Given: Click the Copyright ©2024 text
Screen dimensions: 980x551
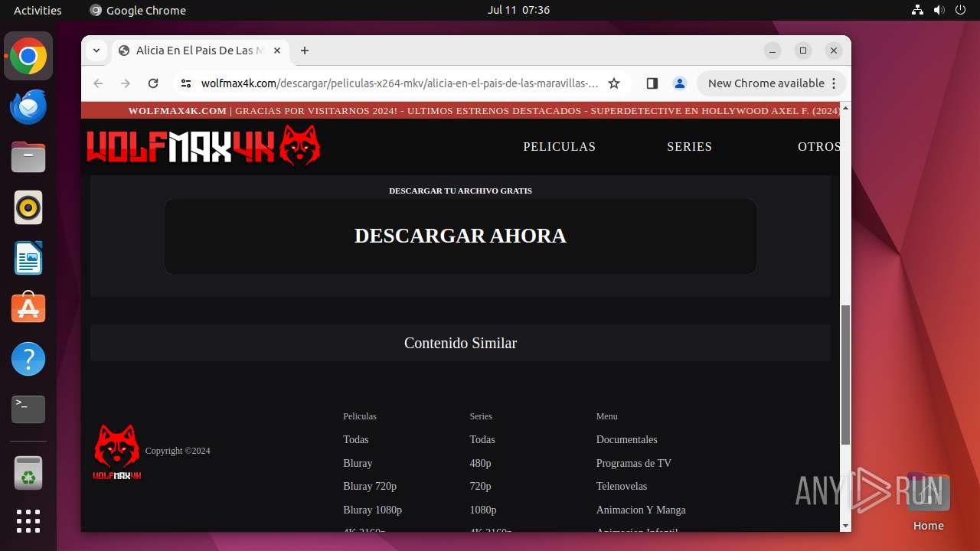Looking at the screenshot, I should tap(178, 451).
